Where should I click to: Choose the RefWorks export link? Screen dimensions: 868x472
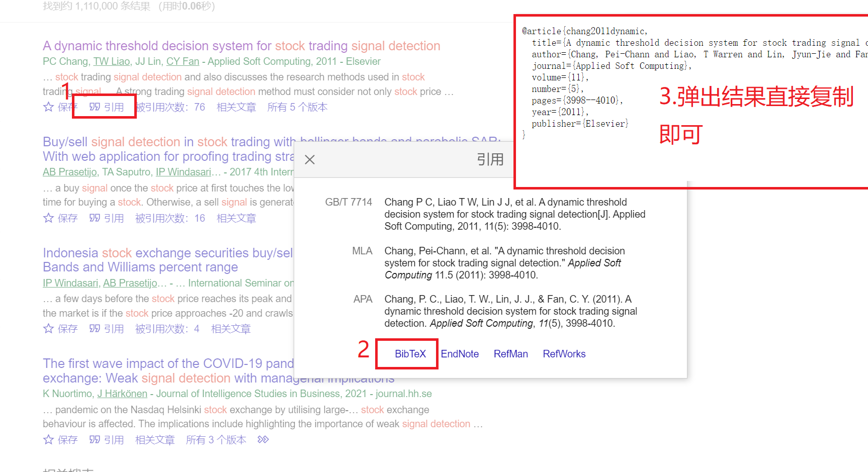click(x=564, y=354)
